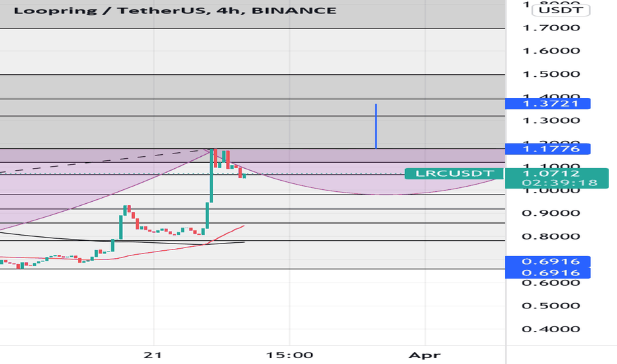
Task: Select the tall green breakout candle
Action: tap(211, 175)
